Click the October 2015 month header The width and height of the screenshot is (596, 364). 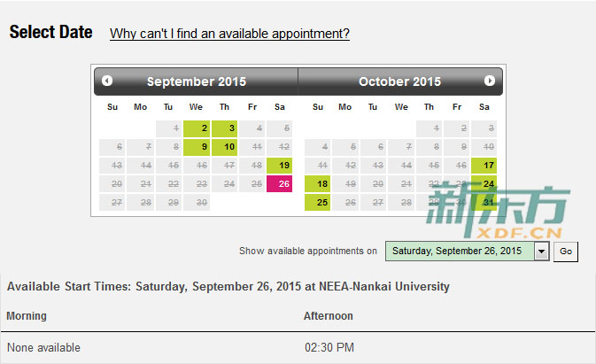400,81
